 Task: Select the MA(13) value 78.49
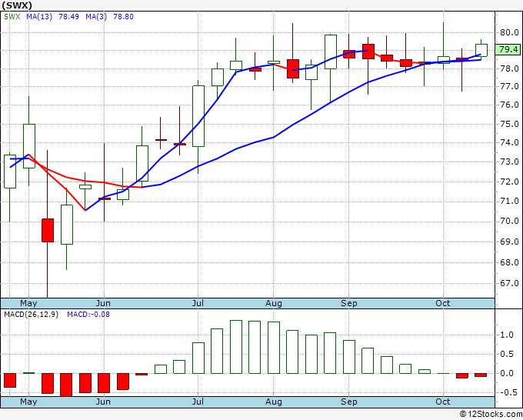[68, 17]
